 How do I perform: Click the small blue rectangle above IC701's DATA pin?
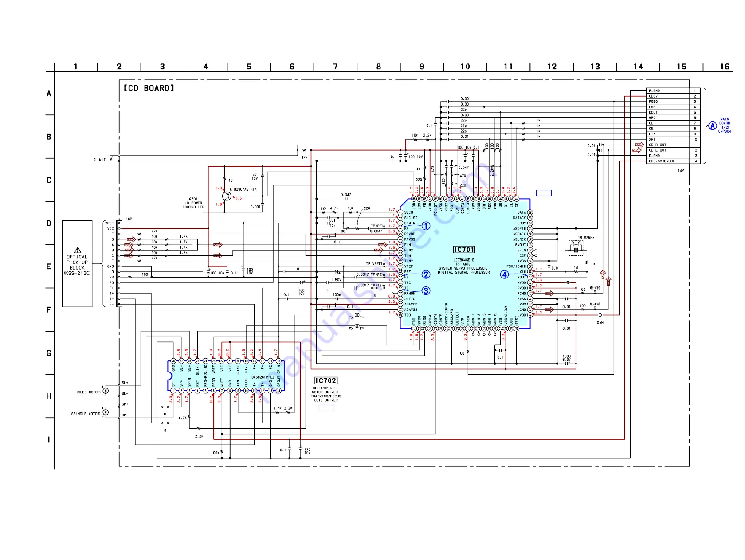[x=544, y=193]
